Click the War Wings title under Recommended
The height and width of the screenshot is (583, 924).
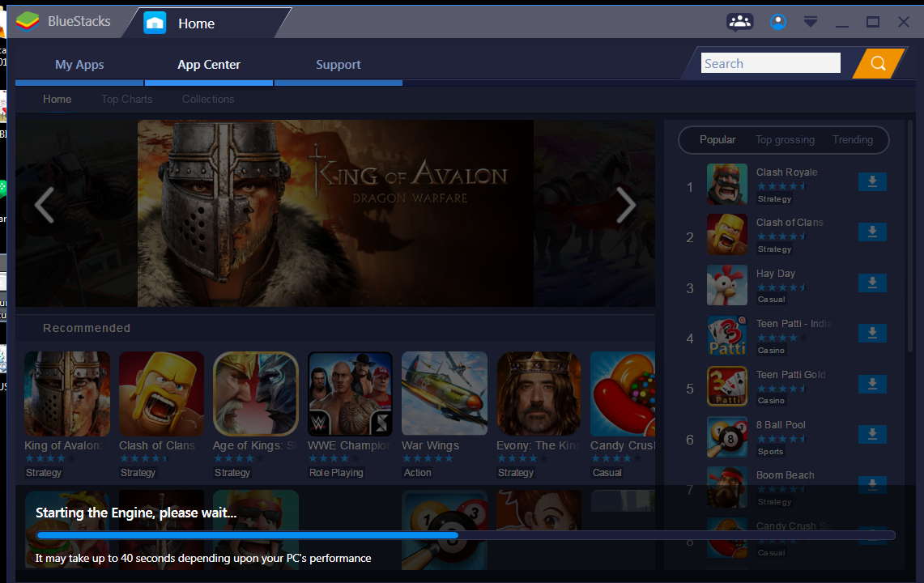click(x=430, y=445)
